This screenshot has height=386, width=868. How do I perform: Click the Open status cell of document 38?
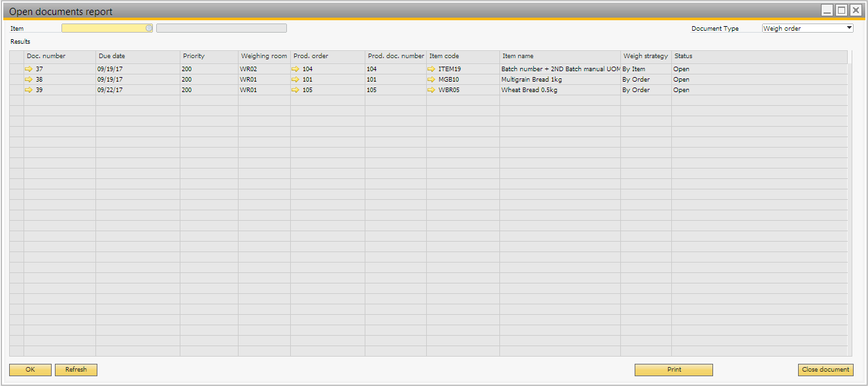point(681,79)
